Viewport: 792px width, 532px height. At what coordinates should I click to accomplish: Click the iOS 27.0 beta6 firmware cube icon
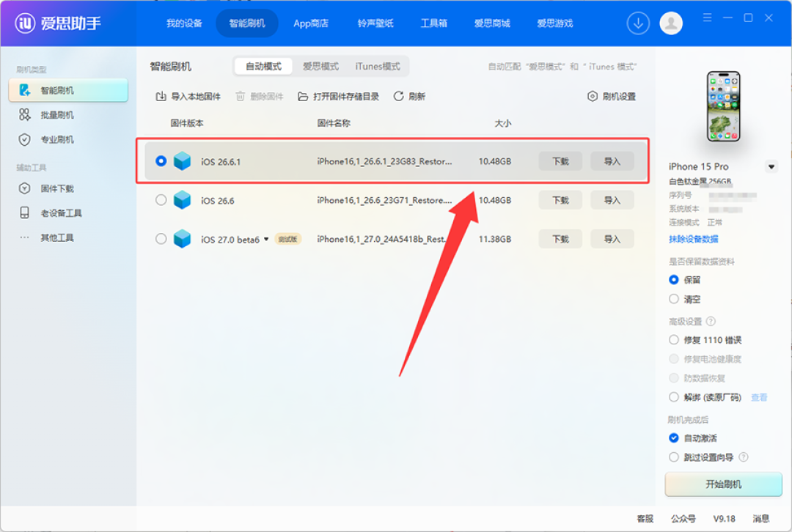coord(183,239)
